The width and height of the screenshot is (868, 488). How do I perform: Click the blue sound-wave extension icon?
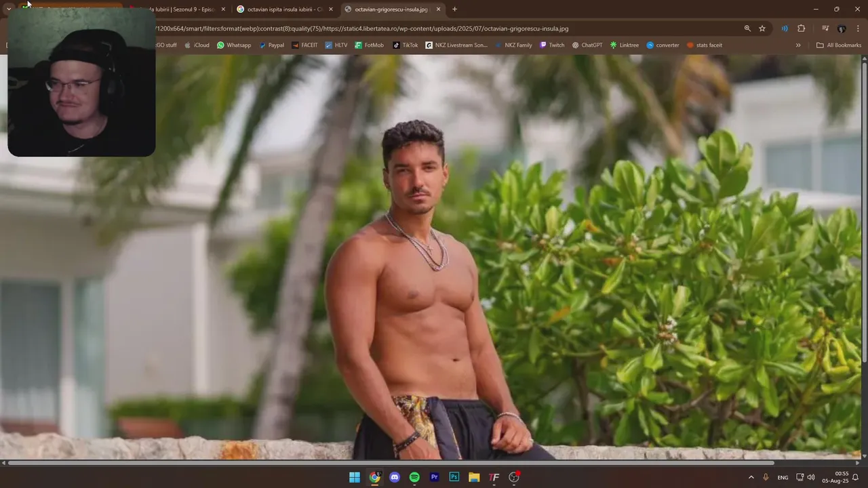(785, 28)
